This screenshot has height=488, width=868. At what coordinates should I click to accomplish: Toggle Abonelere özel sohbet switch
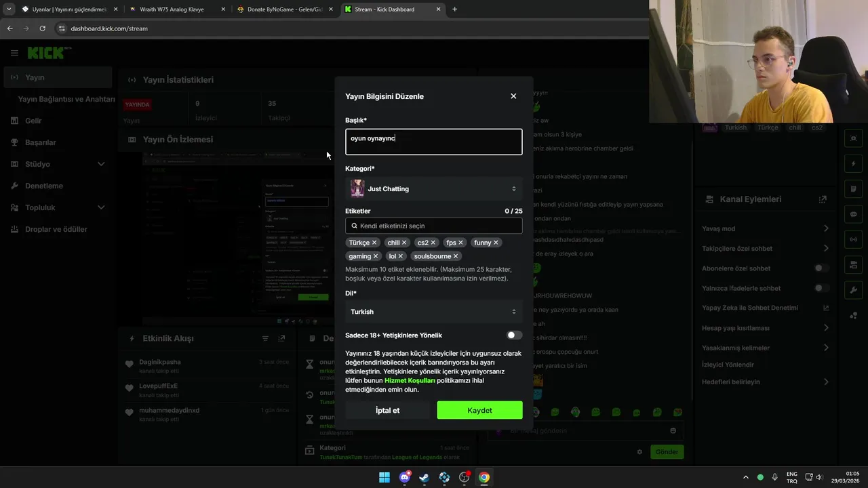821,268
